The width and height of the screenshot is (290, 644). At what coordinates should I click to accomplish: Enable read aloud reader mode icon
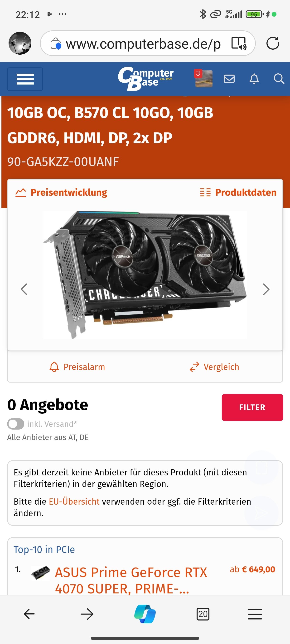(x=239, y=43)
